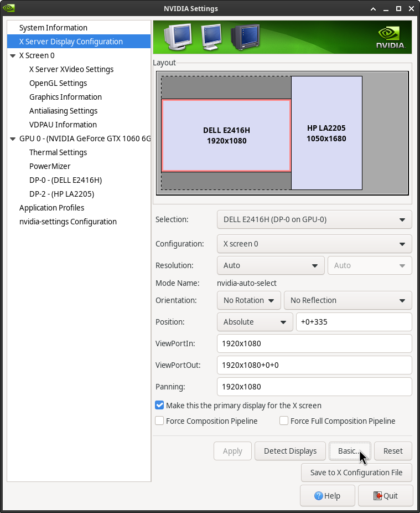Open Thermal Settings page
Viewport: 420px width, 513px height.
click(79, 152)
